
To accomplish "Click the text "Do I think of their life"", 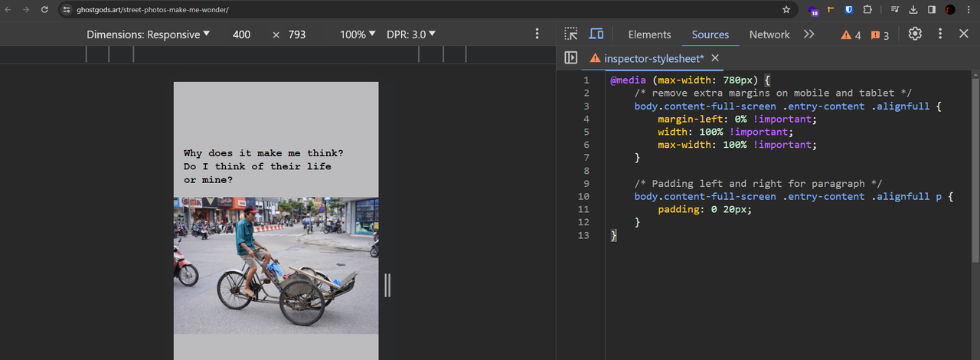I will (257, 166).
